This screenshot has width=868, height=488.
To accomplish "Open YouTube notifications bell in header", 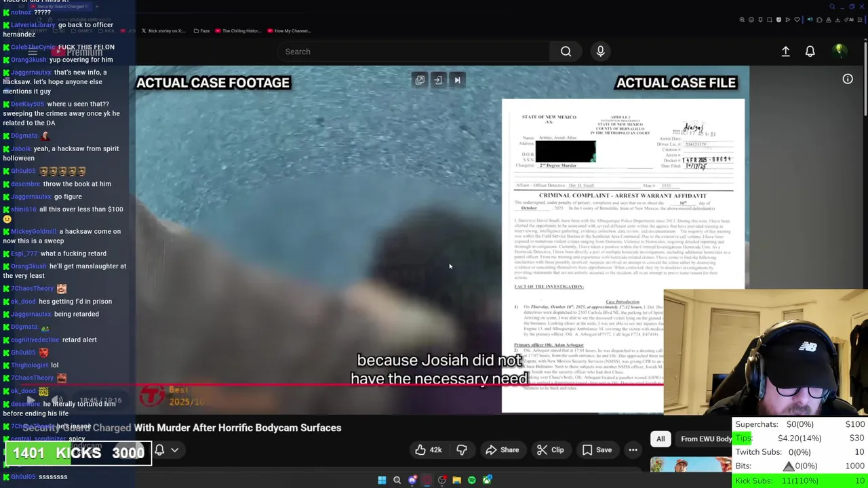I will 810,52.
